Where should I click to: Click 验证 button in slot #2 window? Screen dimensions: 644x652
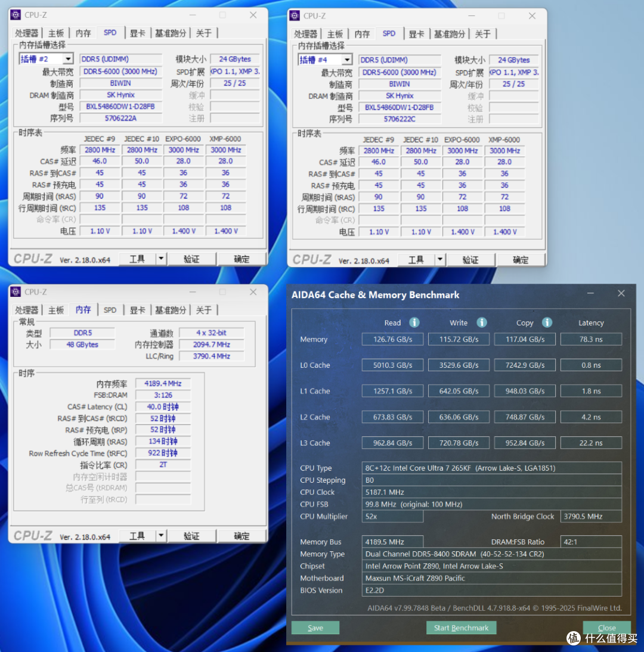tap(192, 259)
